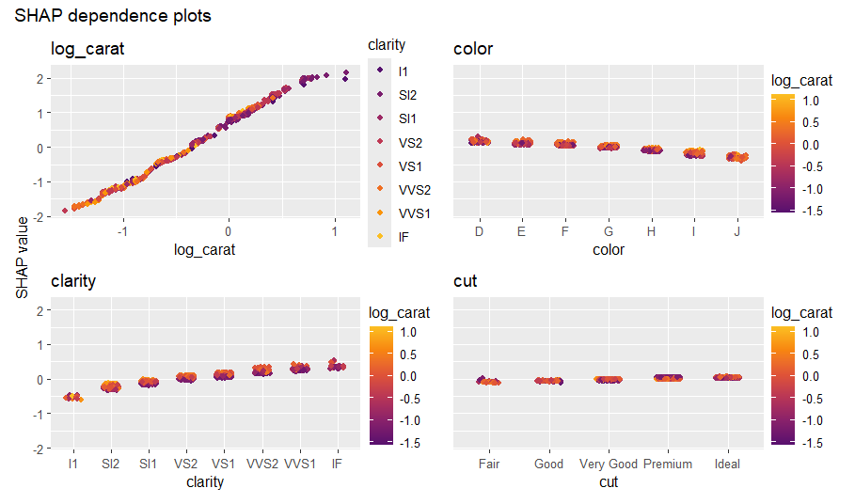Click the clarity legend title
This screenshot has width=855, height=504.
[x=387, y=45]
